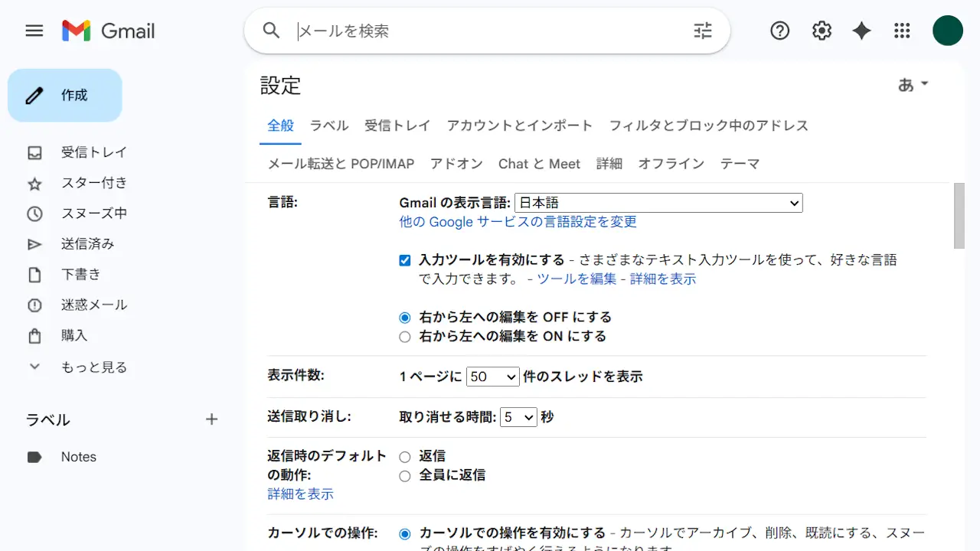This screenshot has width=980, height=551.
Task: Switch to the ラベル settings tab
Action: click(x=329, y=126)
